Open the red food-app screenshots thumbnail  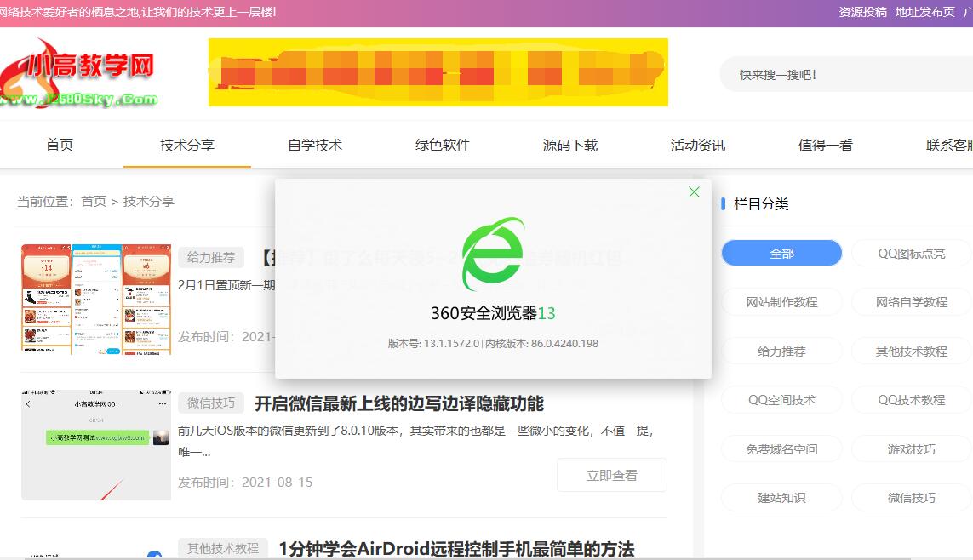tap(96, 300)
